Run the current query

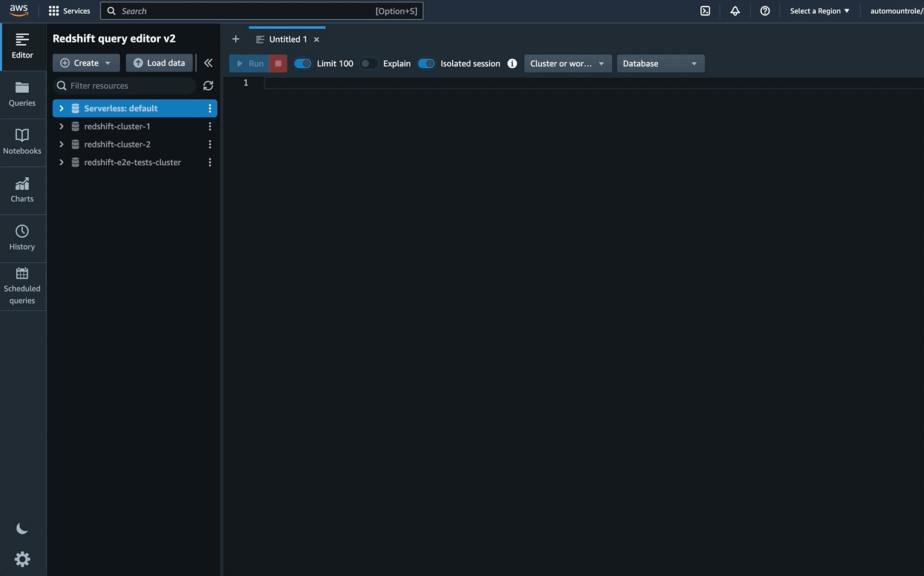tap(250, 63)
